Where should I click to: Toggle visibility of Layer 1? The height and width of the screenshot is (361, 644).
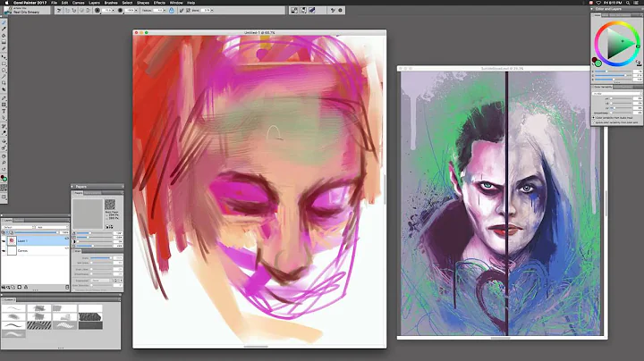(4, 240)
